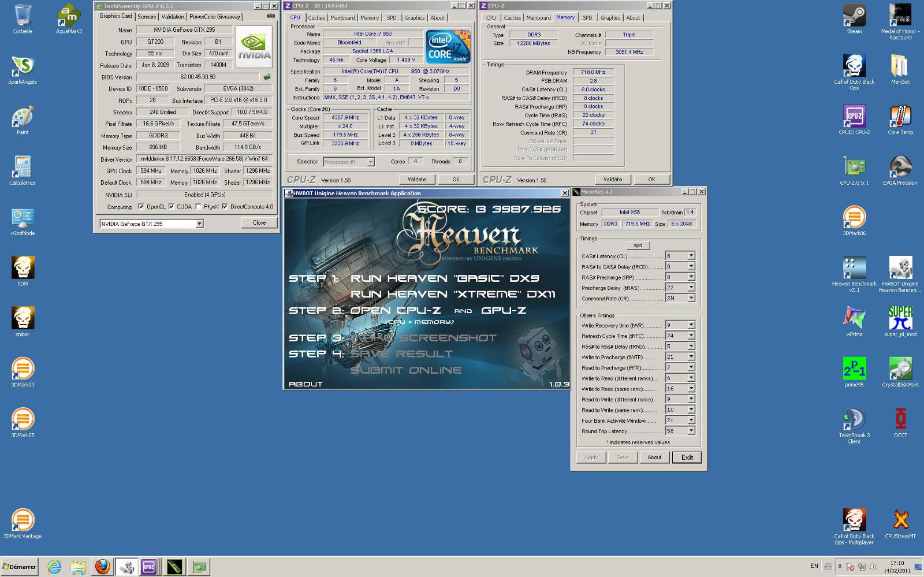
Task: Open Internet Explorer from taskbar
Action: coord(54,567)
